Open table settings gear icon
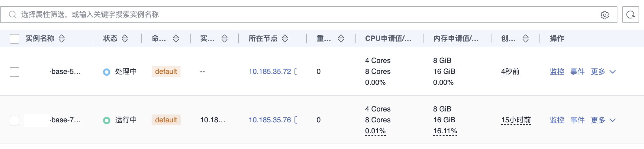This screenshot has height=149, width=644. 604,15
